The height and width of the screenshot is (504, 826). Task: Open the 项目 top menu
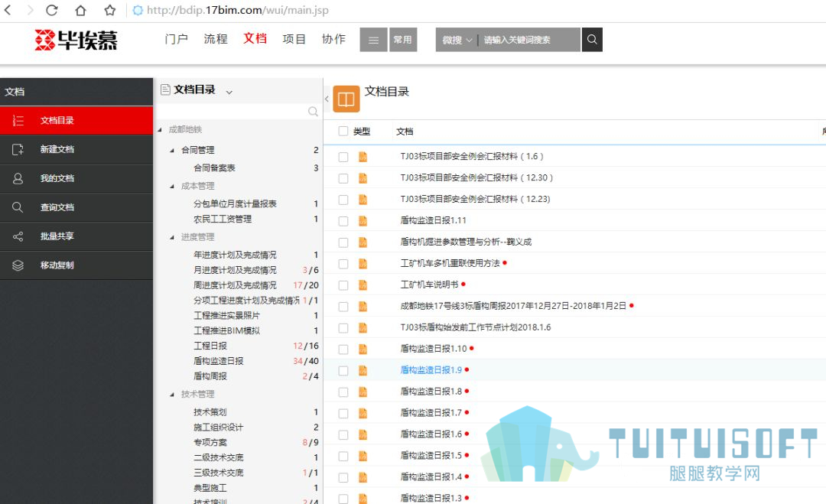coord(294,39)
